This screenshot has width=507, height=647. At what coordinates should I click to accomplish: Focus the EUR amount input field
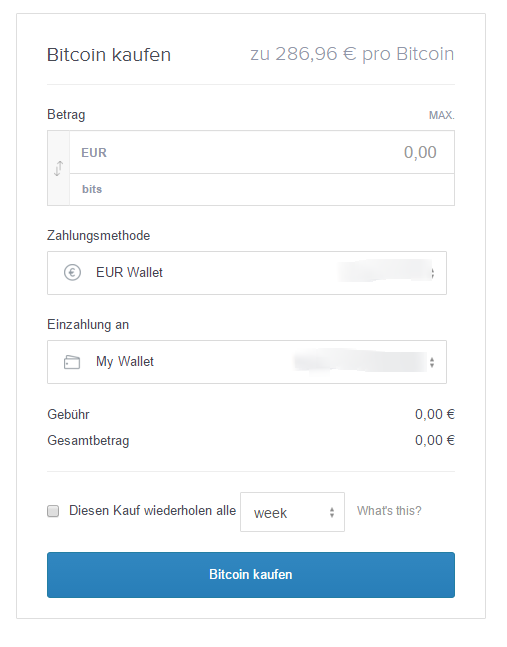[x=262, y=152]
